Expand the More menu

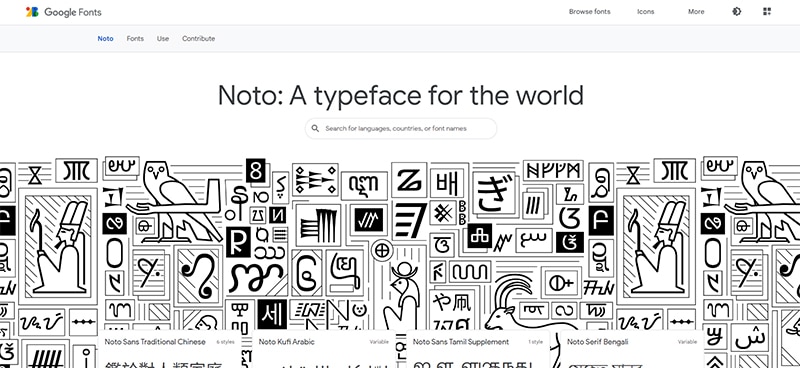[x=696, y=12]
